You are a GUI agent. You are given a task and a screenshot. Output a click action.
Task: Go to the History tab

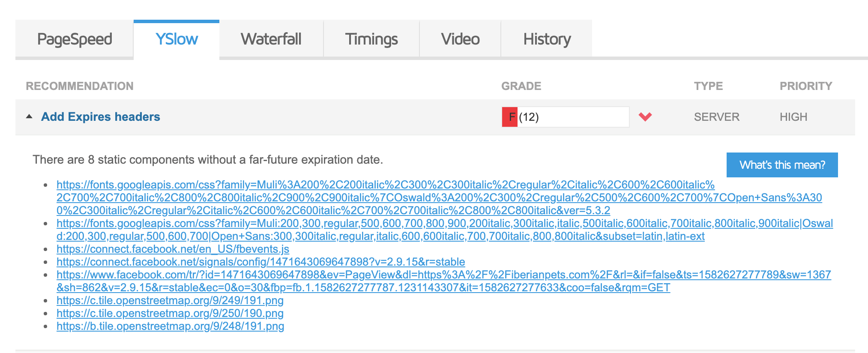click(x=547, y=39)
